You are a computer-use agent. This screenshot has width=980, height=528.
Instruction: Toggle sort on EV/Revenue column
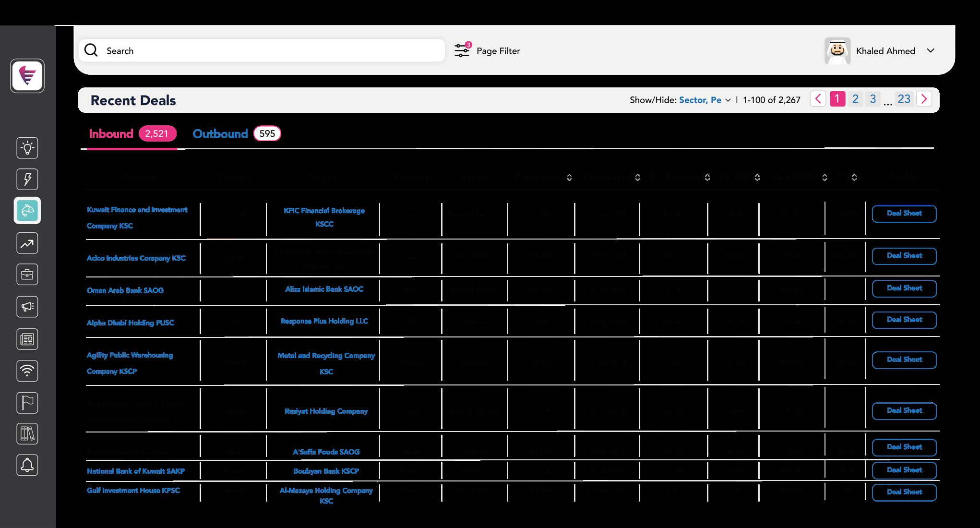point(707,178)
